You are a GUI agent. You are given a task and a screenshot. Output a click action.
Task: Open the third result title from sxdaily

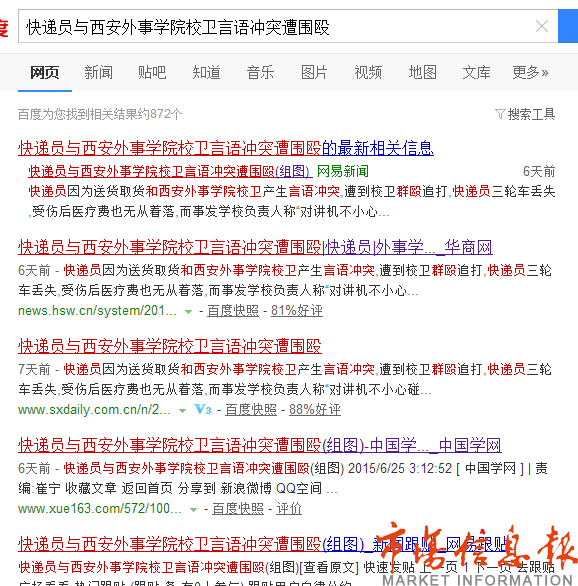pyautogui.click(x=170, y=346)
